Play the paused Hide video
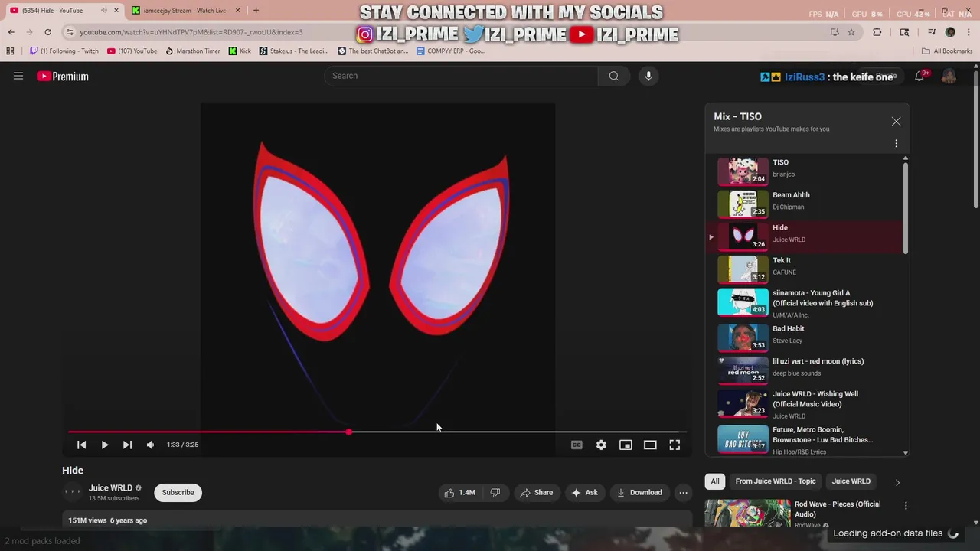 [105, 445]
